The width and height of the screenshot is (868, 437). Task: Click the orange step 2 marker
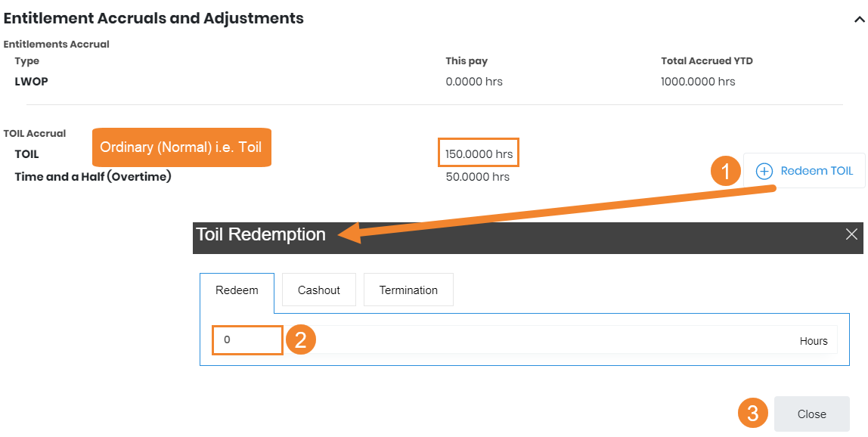point(300,340)
